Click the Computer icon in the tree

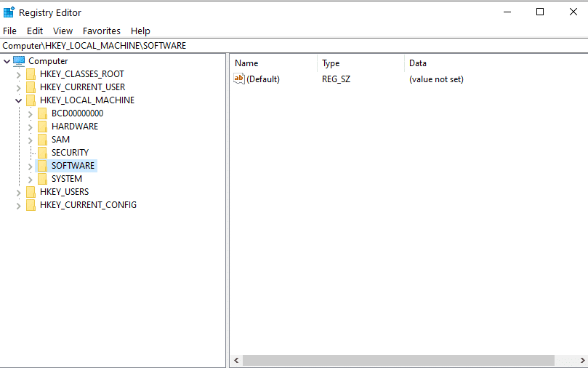coord(19,61)
